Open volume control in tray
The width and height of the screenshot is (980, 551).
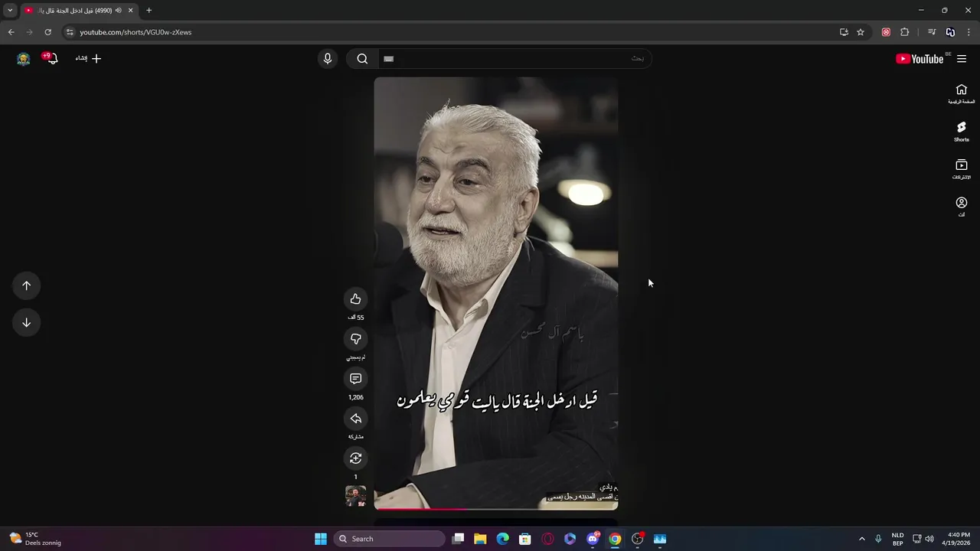tap(929, 539)
